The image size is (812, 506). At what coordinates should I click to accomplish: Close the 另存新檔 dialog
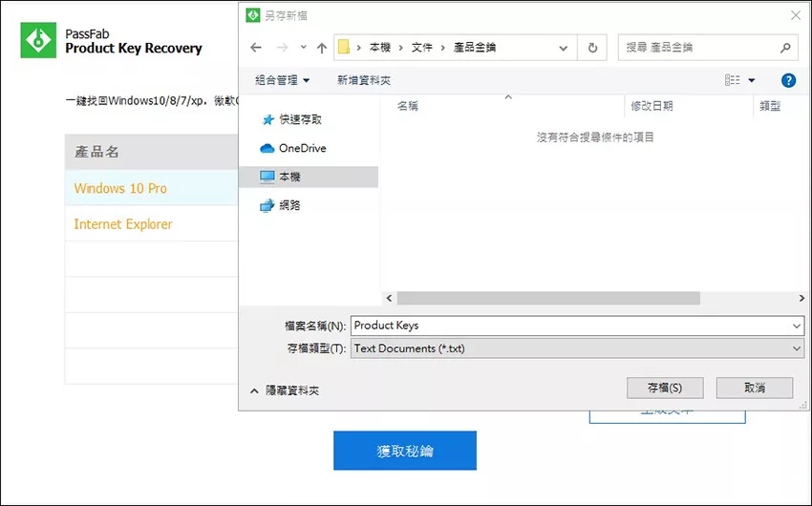click(x=796, y=15)
